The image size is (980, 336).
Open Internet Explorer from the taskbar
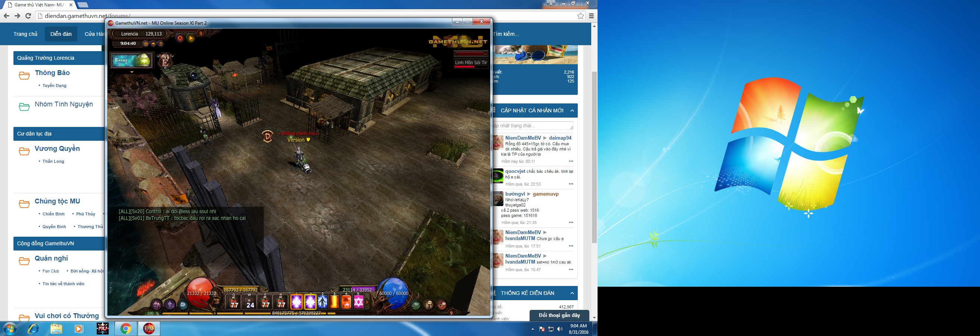click(34, 329)
